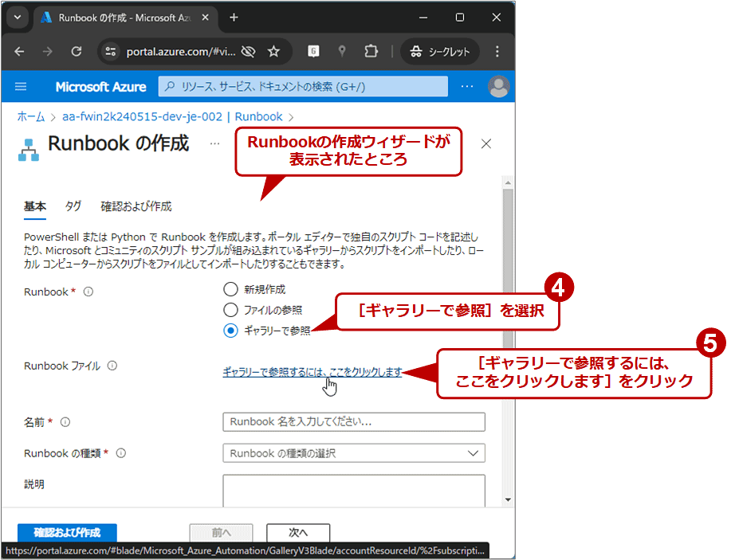731x560 pixels.
Task: Click the シークレット incognito indicator
Action: click(x=439, y=51)
